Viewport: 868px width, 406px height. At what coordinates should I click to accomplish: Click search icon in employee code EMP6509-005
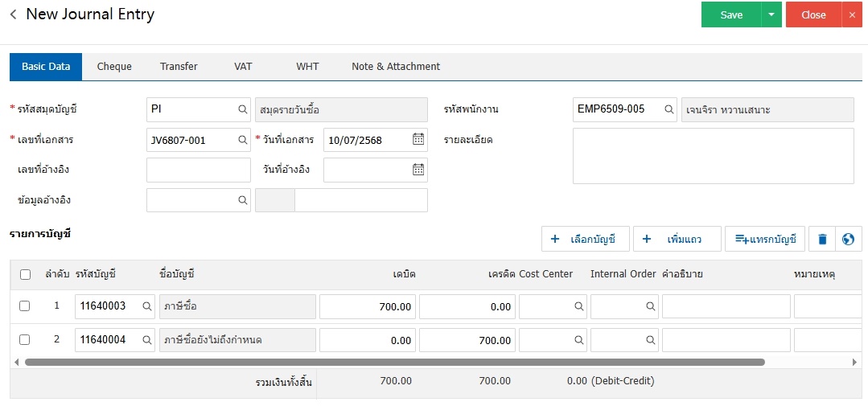coord(668,109)
